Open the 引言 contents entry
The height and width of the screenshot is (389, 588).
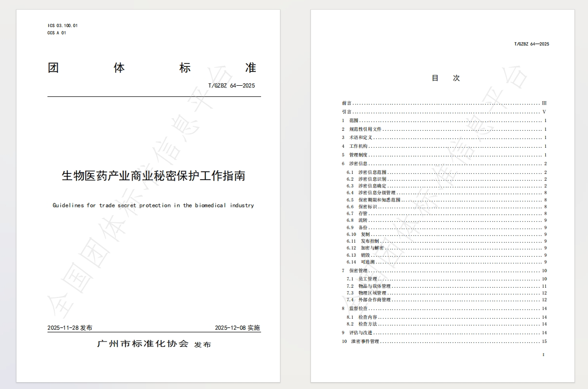tap(347, 112)
